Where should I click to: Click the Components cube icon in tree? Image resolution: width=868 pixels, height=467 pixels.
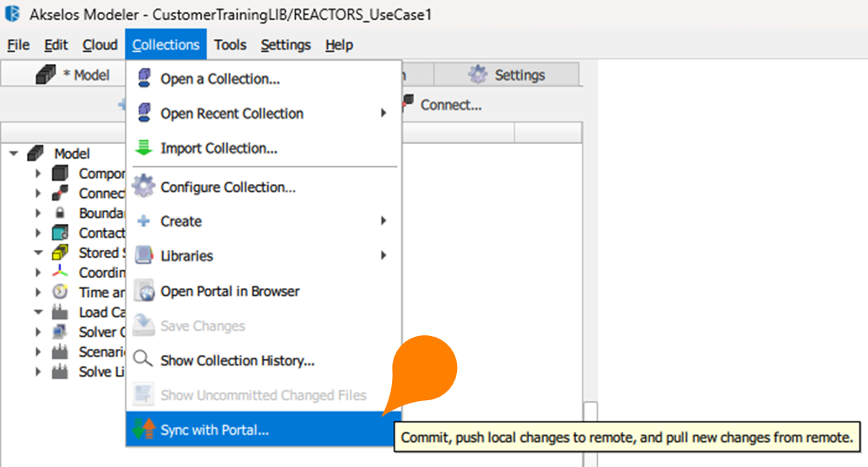pos(60,173)
